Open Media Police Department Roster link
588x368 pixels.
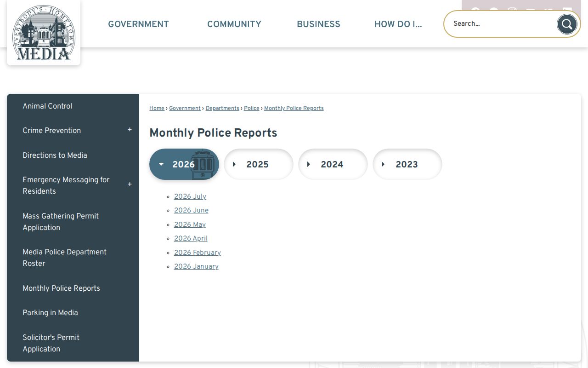[x=64, y=258]
